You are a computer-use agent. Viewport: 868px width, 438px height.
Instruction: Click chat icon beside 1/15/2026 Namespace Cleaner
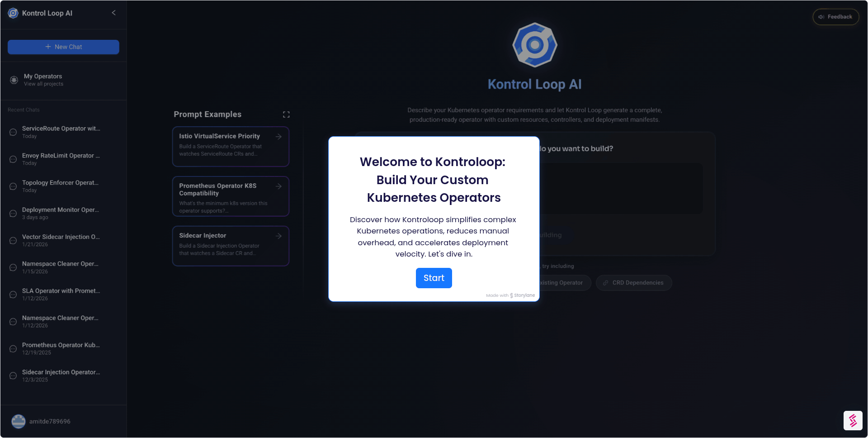click(13, 267)
